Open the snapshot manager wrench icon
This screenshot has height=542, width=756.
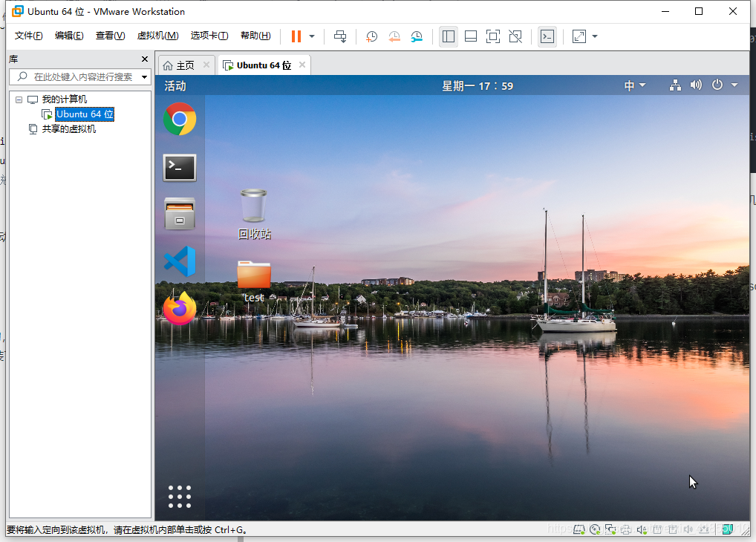[x=417, y=36]
